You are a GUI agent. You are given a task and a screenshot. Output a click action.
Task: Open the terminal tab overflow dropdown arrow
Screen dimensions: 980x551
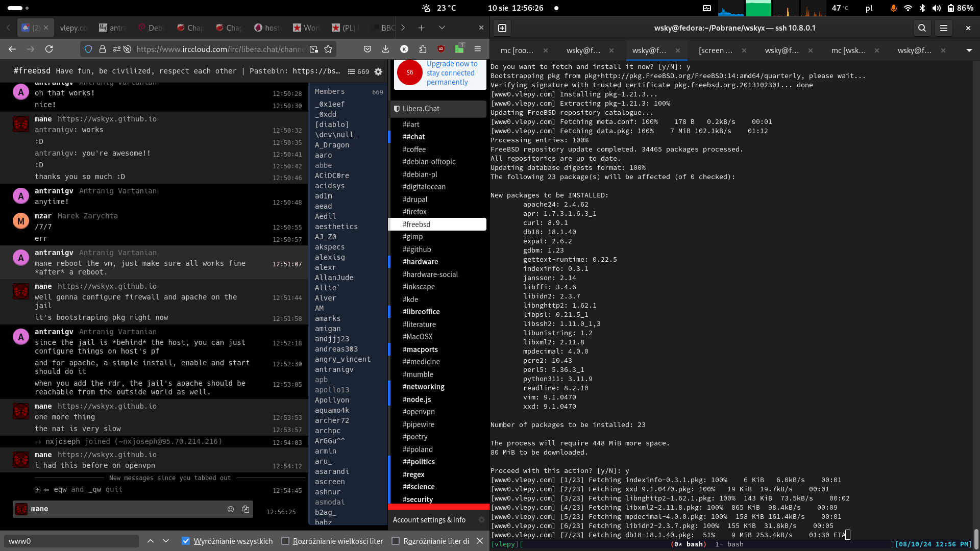pyautogui.click(x=969, y=51)
